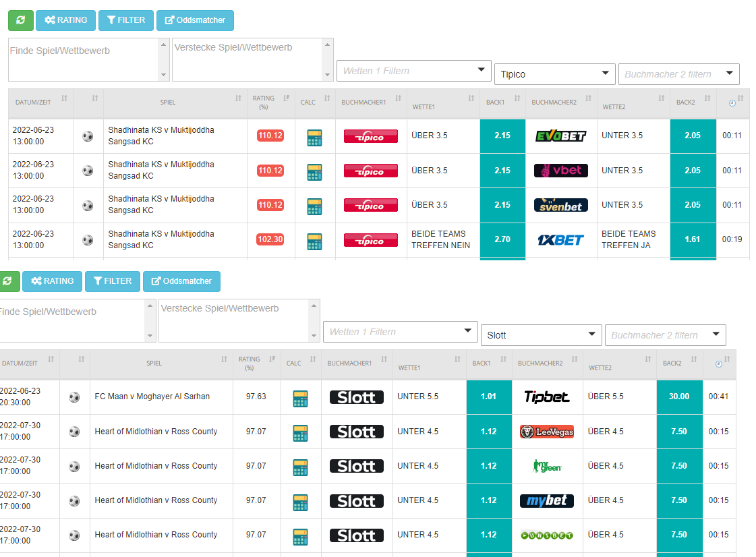Open Oddsmatcher from the Slott panel

[181, 281]
